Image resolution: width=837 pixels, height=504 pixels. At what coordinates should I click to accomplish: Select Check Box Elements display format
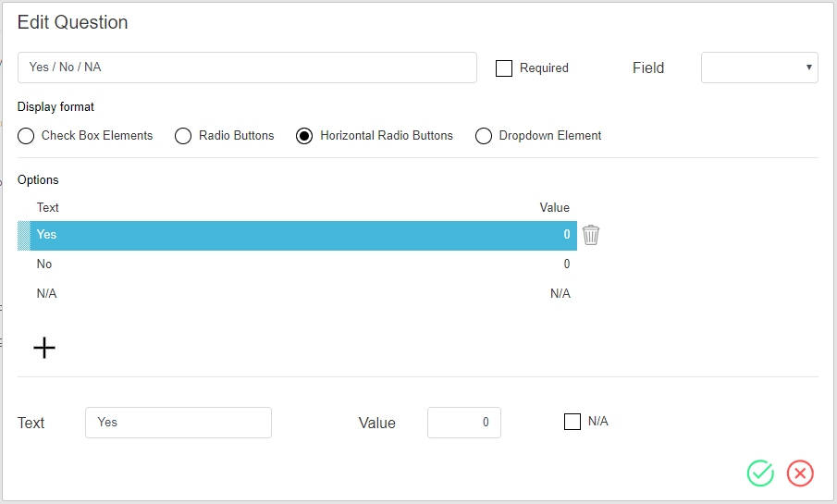(26, 136)
